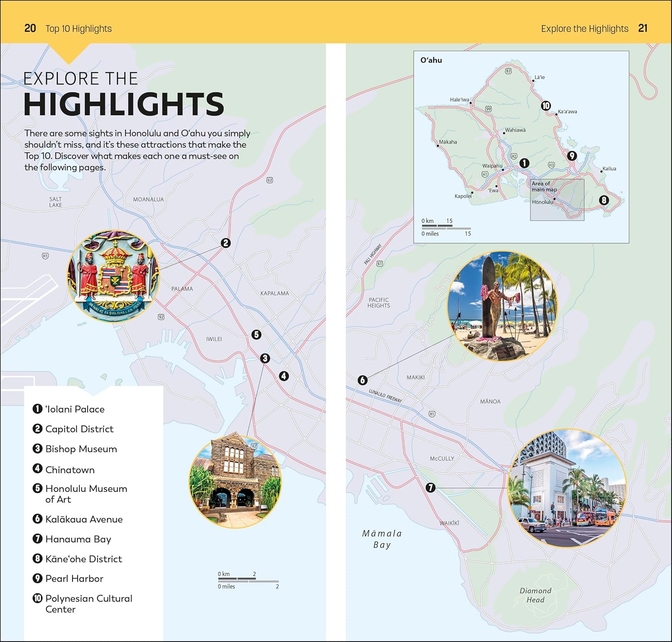Screen dimensions: 672x642
Task: Open the surfer statue beach photo
Action: click(x=502, y=306)
